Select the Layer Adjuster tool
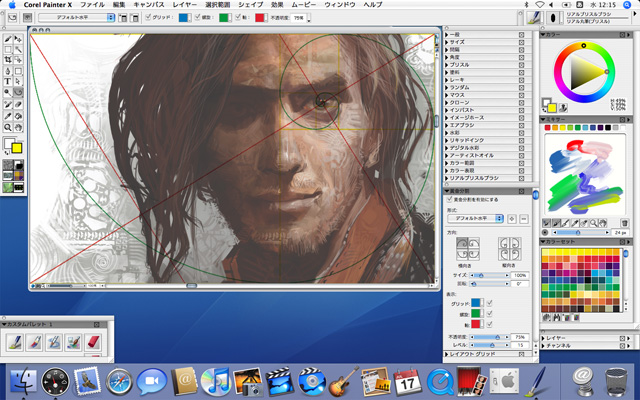Viewport: 640px width, 400px height. (x=18, y=39)
